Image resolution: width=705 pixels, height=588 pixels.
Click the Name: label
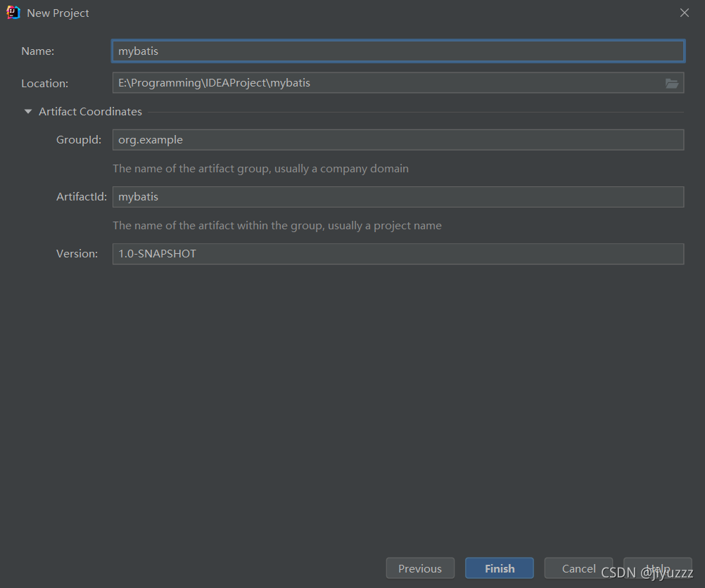(38, 51)
